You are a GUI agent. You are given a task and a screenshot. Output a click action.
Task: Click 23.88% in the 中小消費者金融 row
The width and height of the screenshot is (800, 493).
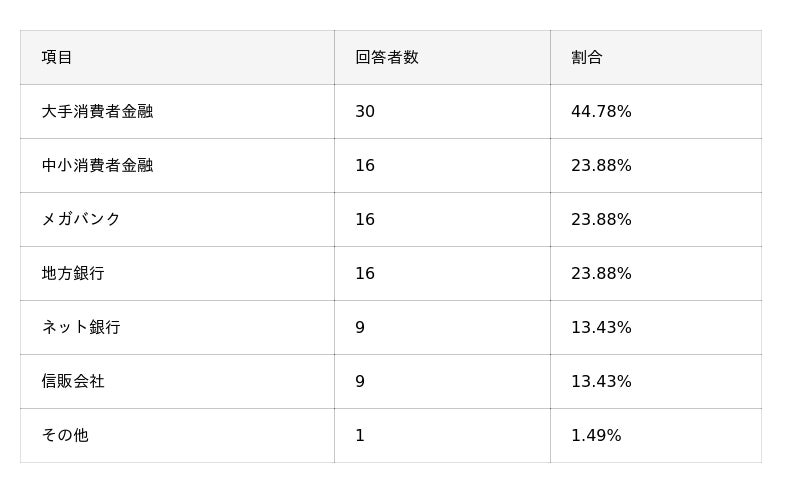[x=601, y=166]
